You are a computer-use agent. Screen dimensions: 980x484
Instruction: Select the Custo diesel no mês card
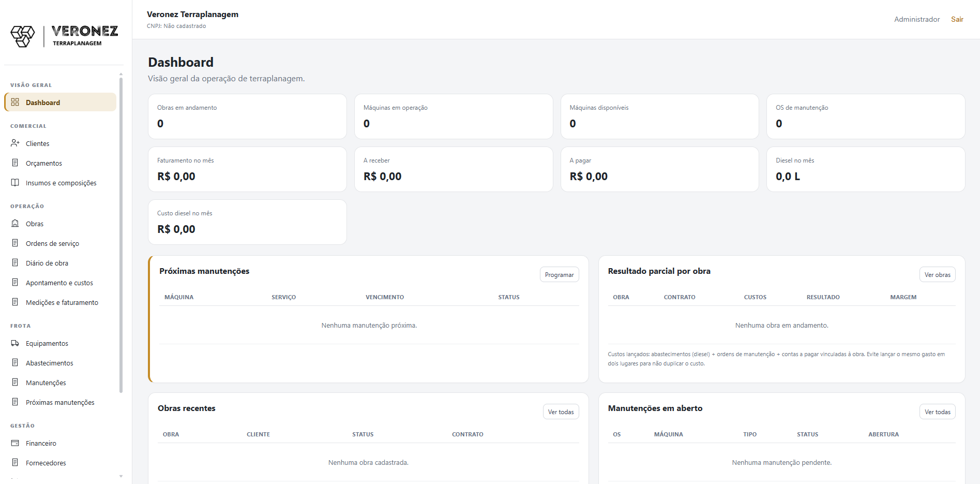247,222
